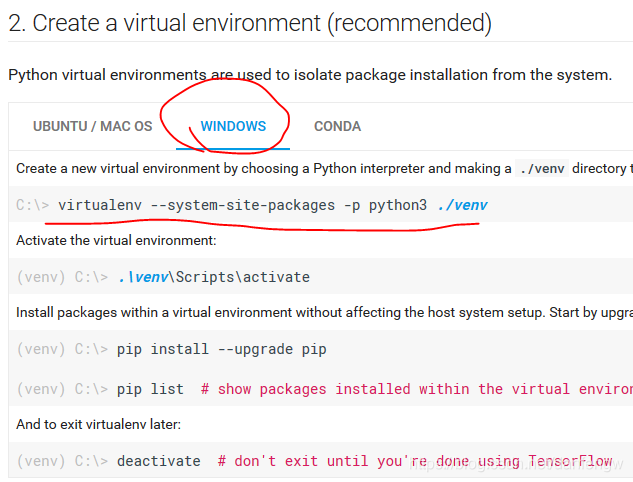
Task: Open the CONDA tab
Action: [337, 126]
